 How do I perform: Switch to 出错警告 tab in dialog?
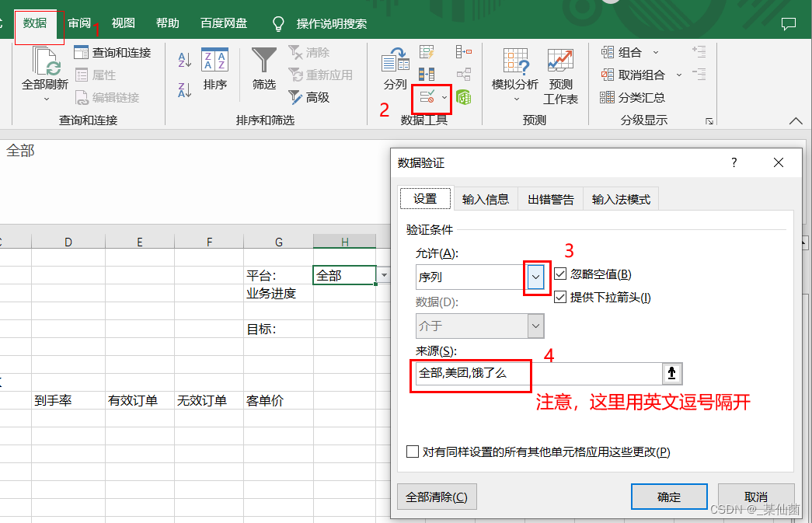click(x=550, y=200)
